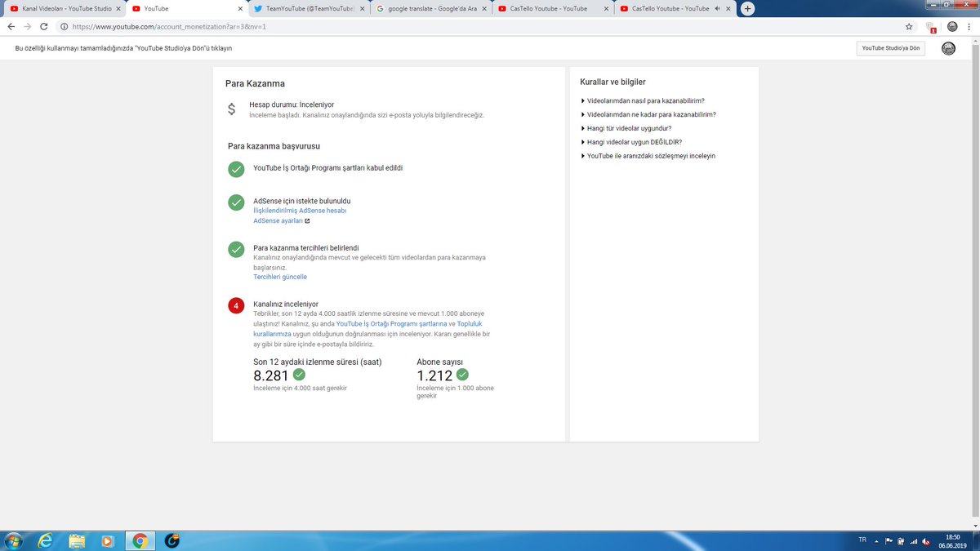Click the green check beside İş Ortağı Programı

click(236, 169)
